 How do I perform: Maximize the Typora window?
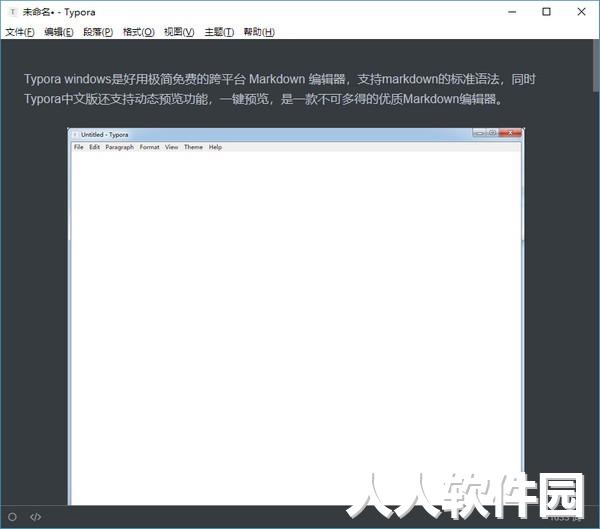(546, 12)
